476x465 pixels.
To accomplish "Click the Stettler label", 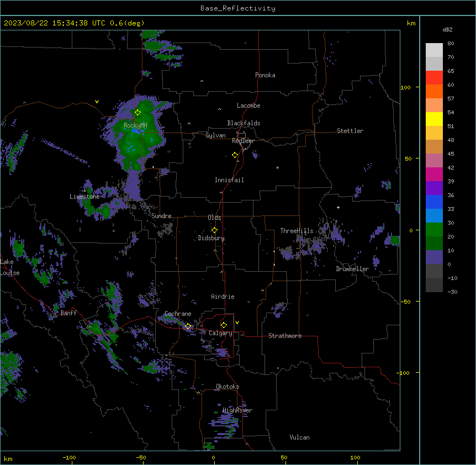I will pyautogui.click(x=350, y=131).
